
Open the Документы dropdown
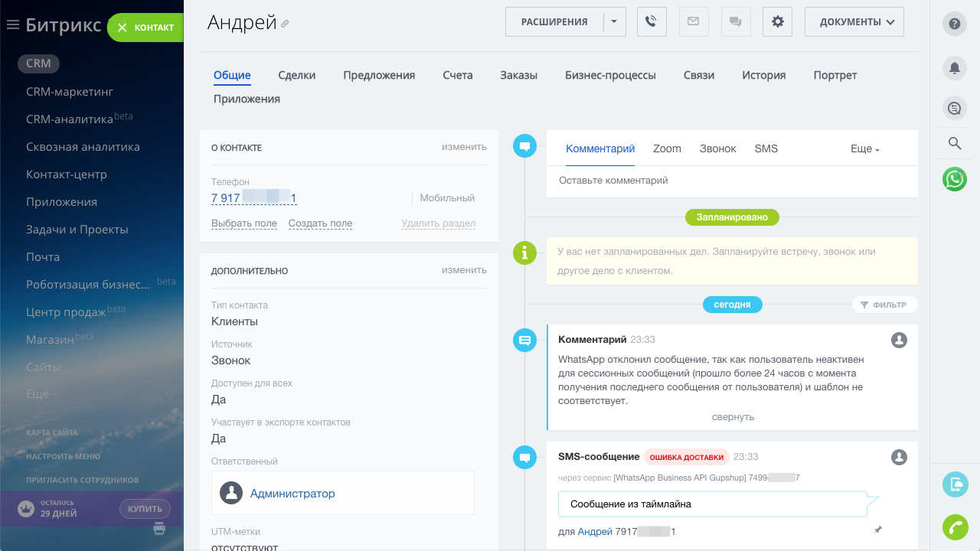854,22
